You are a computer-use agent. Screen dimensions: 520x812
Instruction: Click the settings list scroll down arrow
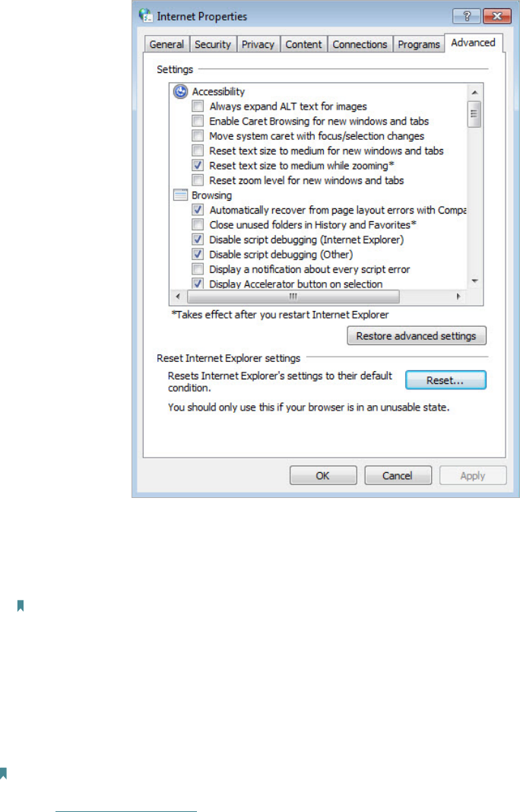coord(474,281)
